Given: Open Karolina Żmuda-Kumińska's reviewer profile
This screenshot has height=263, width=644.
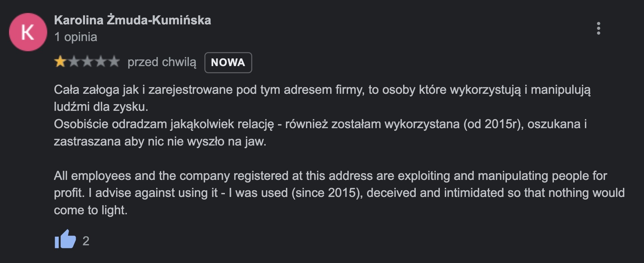Looking at the screenshot, I should point(132,20).
